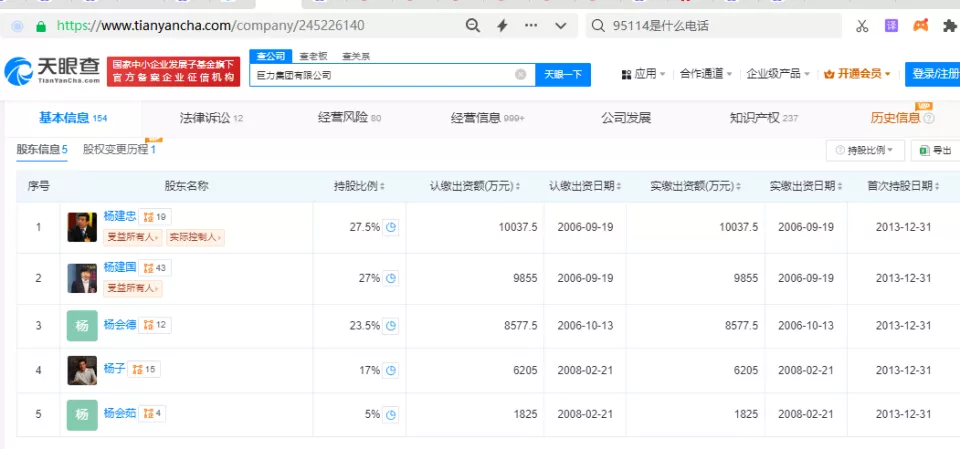This screenshot has width=960, height=449.
Task: Open shareholder link 杨建国
Action: point(119,267)
